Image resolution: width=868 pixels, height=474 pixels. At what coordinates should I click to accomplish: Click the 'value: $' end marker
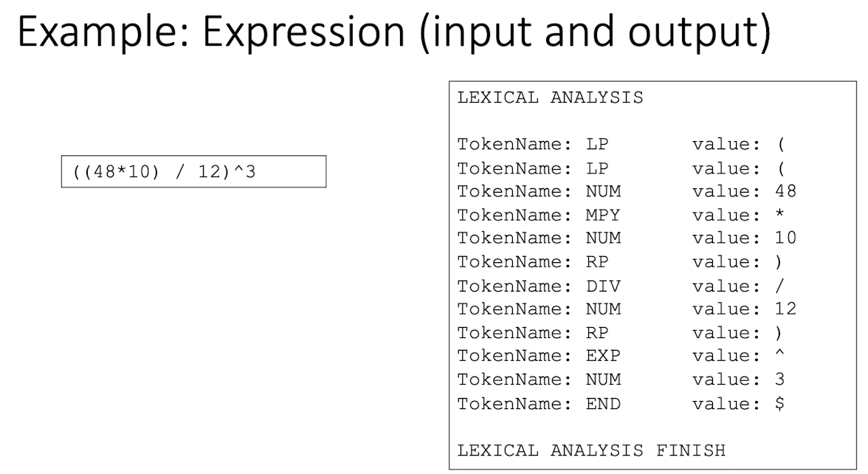tap(738, 404)
